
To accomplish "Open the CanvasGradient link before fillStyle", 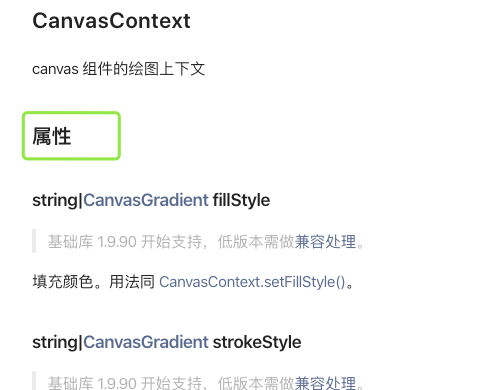I will pos(146,200).
